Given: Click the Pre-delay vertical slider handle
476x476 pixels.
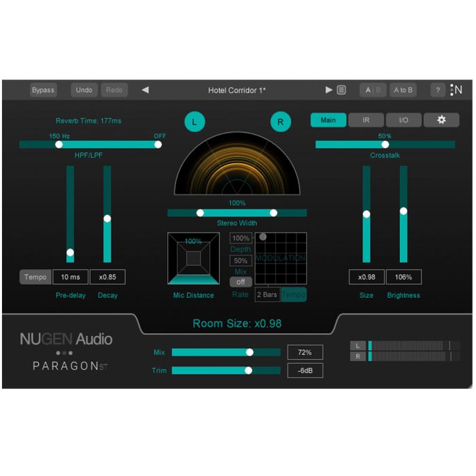Looking at the screenshot, I should (x=70, y=252).
